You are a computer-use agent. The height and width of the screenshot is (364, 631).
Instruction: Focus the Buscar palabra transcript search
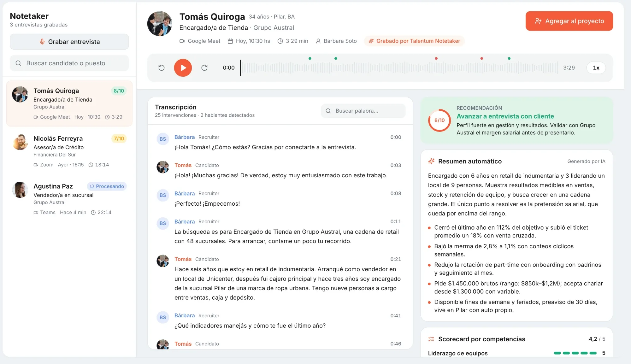pyautogui.click(x=363, y=111)
